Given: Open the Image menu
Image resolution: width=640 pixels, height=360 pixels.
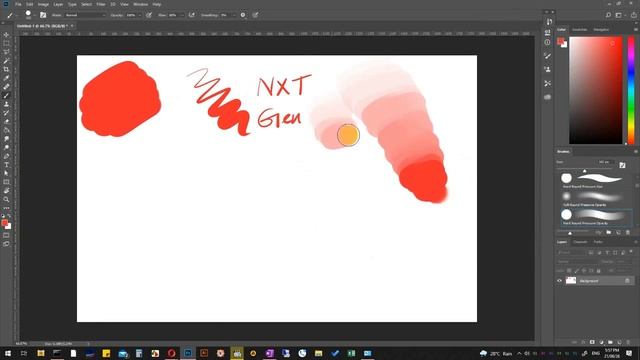Looking at the screenshot, I should pyautogui.click(x=43, y=4).
